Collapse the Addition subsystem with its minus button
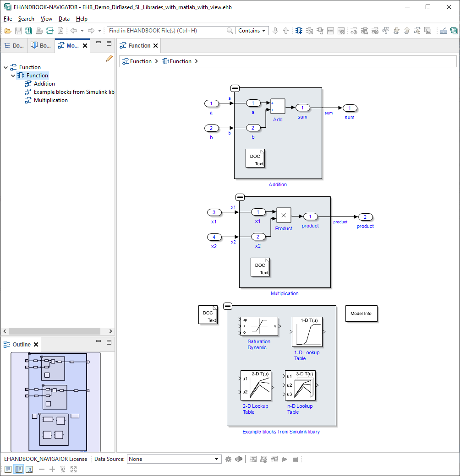This screenshot has height=476, width=460. pos(235,88)
